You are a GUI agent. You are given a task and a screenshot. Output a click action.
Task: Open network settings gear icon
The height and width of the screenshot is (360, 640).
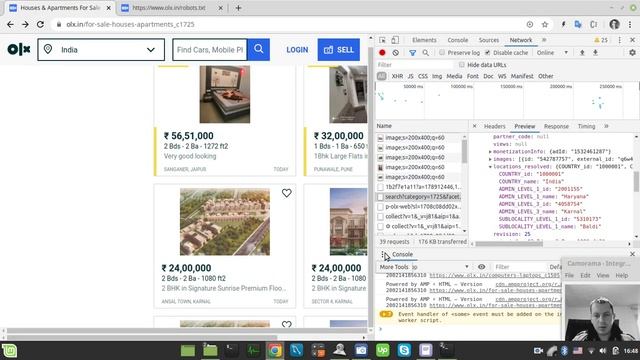632,53
